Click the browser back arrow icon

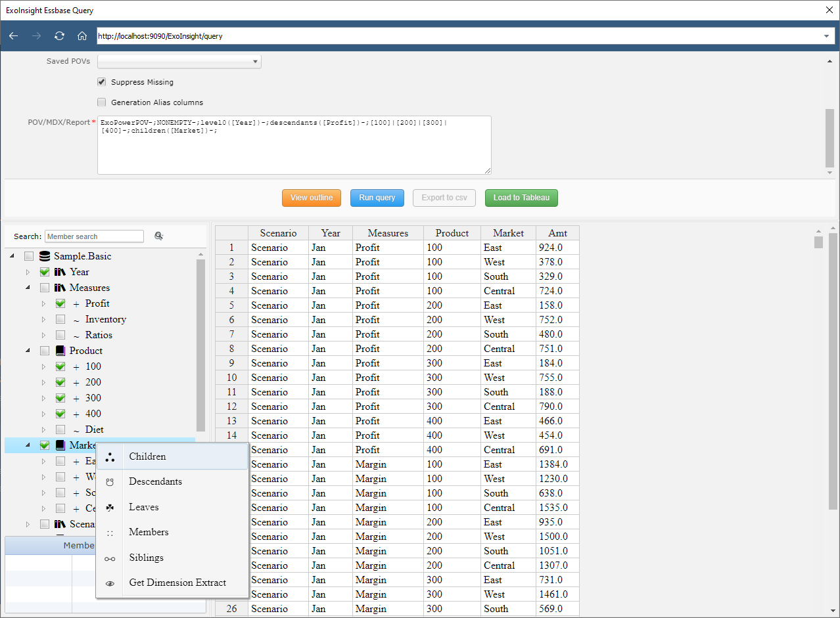click(x=13, y=36)
